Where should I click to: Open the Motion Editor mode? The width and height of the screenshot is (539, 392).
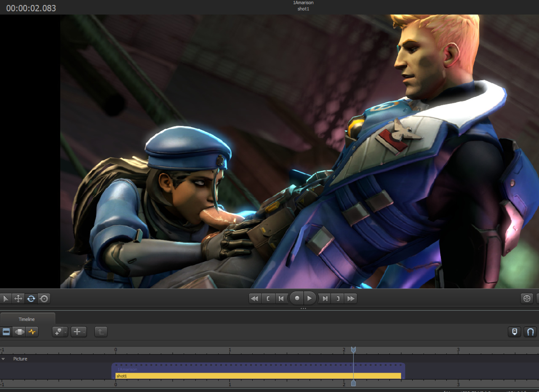click(19, 332)
